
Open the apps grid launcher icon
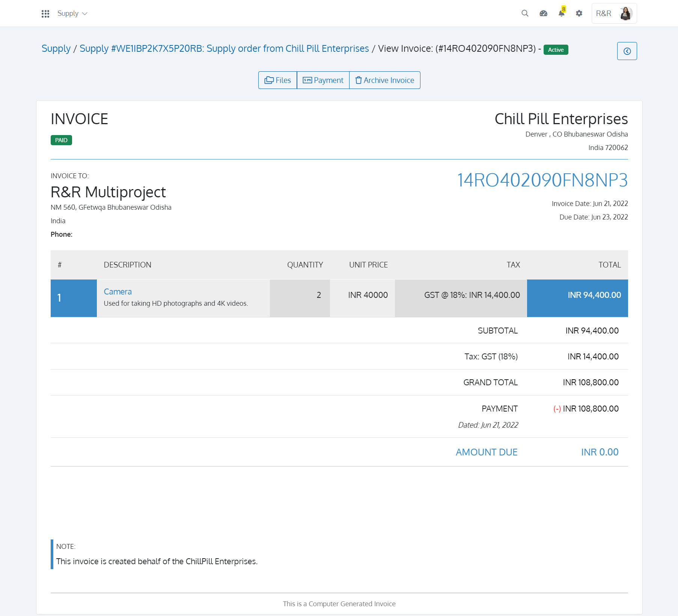tap(45, 14)
